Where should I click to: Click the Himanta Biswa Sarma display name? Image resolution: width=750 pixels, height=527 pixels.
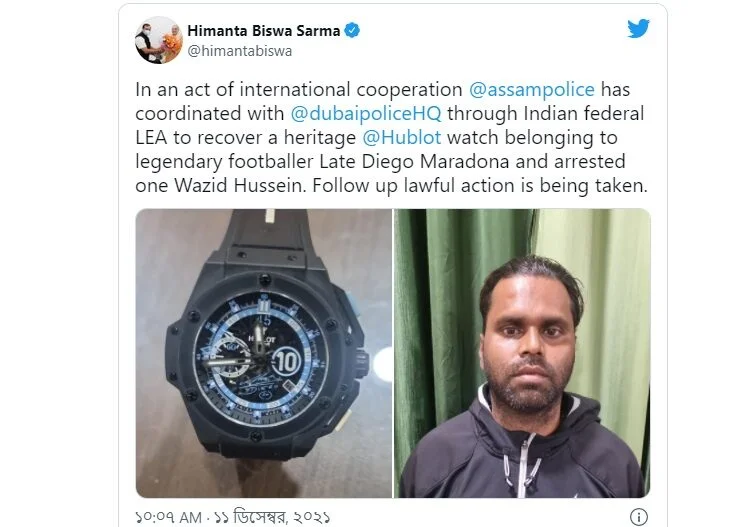[x=264, y=31]
